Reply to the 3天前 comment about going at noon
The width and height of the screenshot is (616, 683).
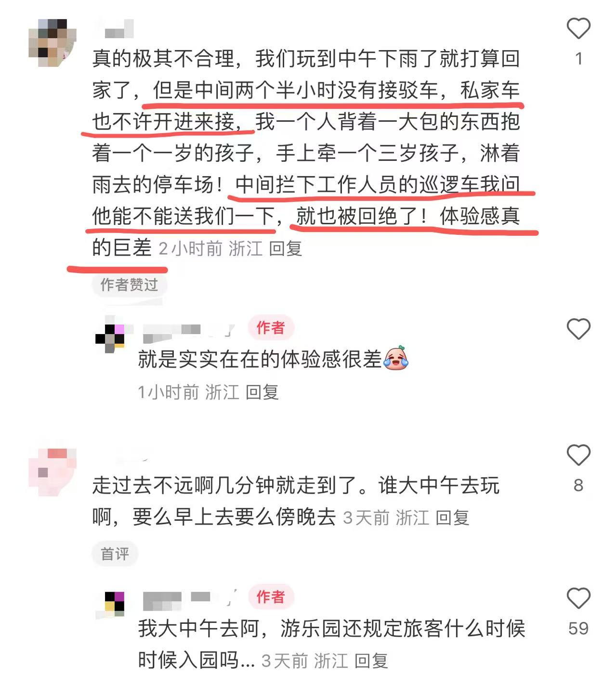[452, 518]
